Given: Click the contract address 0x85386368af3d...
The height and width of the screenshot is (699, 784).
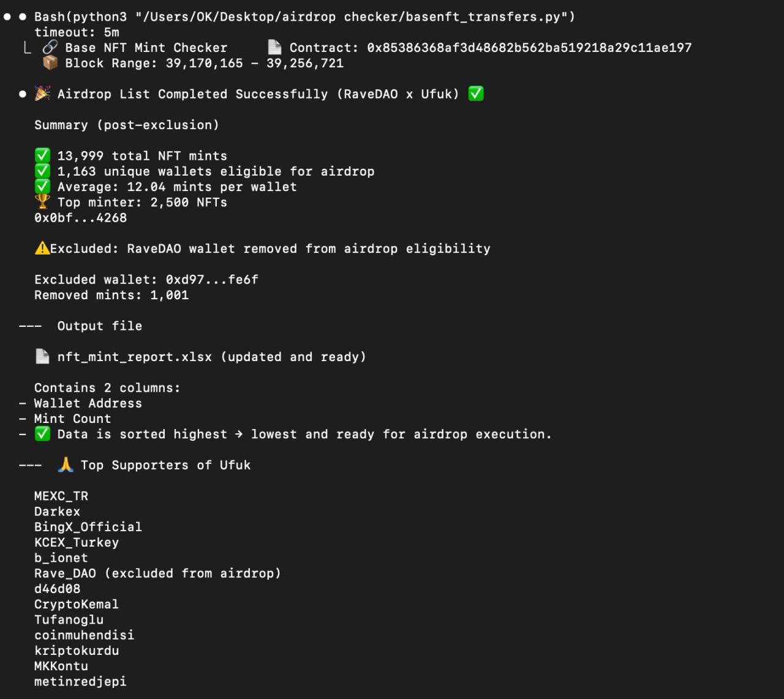Looking at the screenshot, I should [x=529, y=48].
